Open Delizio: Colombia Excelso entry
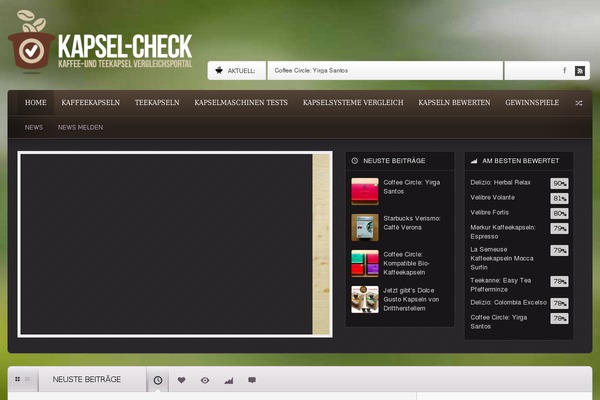600x400 pixels. click(x=509, y=302)
